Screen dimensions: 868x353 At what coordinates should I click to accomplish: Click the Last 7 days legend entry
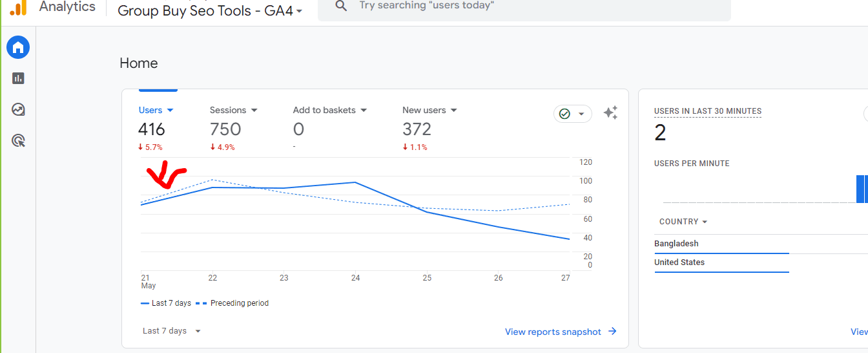(x=166, y=303)
